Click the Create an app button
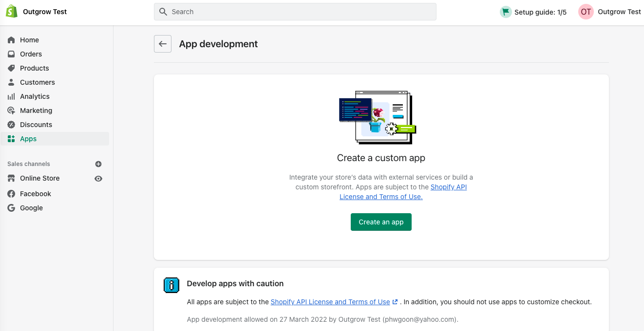The width and height of the screenshot is (644, 331). click(381, 222)
